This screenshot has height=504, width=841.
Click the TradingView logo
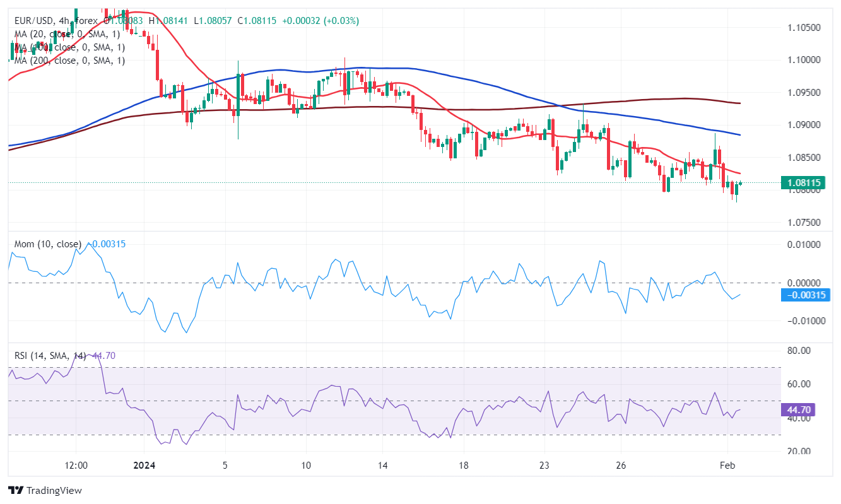(x=45, y=490)
